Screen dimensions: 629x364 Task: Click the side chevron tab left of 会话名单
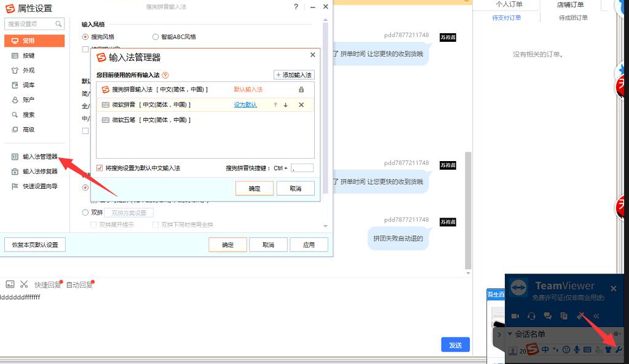[499, 334]
